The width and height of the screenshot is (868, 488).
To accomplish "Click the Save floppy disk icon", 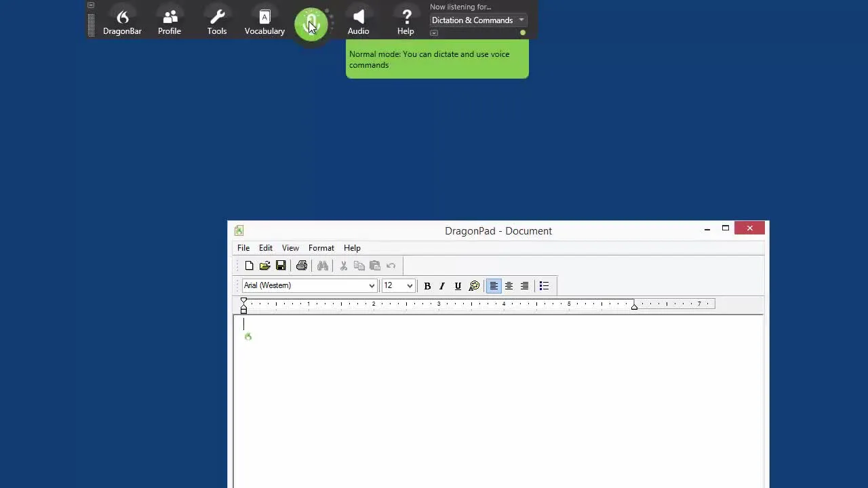I will (x=281, y=266).
